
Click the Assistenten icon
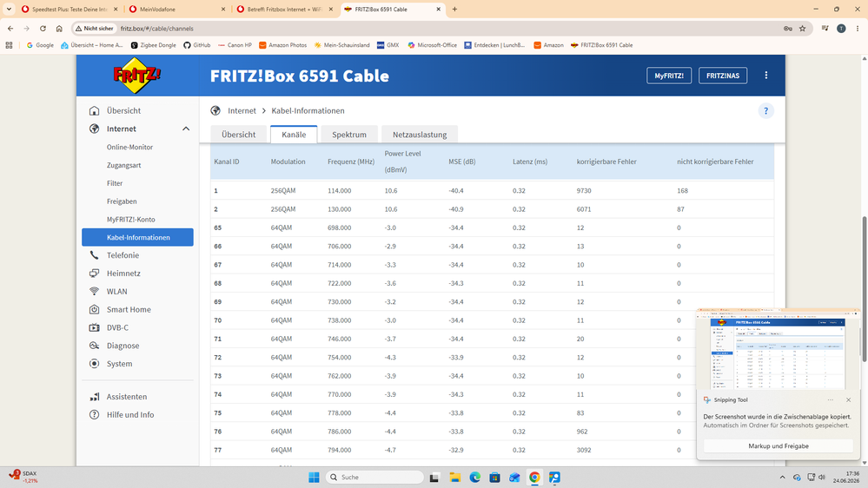(x=94, y=397)
